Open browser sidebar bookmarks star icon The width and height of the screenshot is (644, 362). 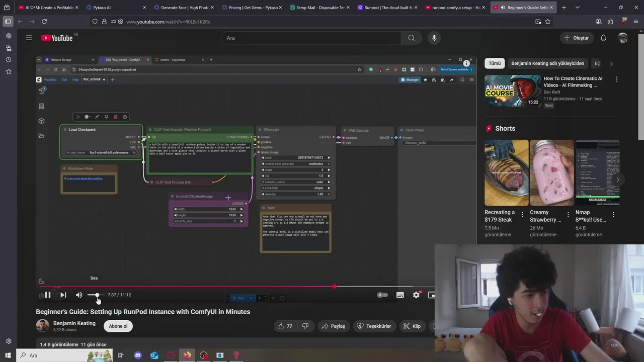[9, 71]
